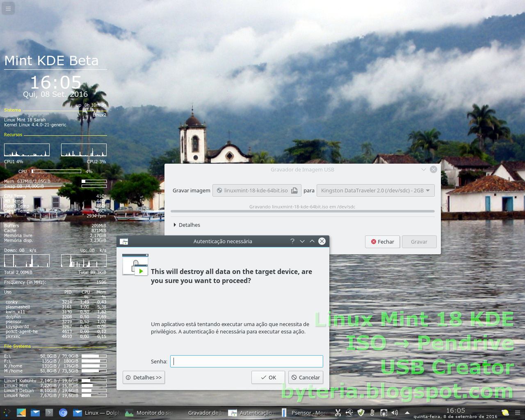Collapse the Gravador de Imagem USB window
Screen dimensions: 525x420
424,169
